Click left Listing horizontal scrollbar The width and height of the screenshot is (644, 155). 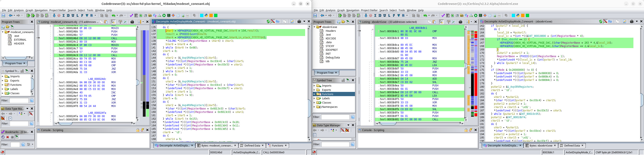(x=95, y=123)
